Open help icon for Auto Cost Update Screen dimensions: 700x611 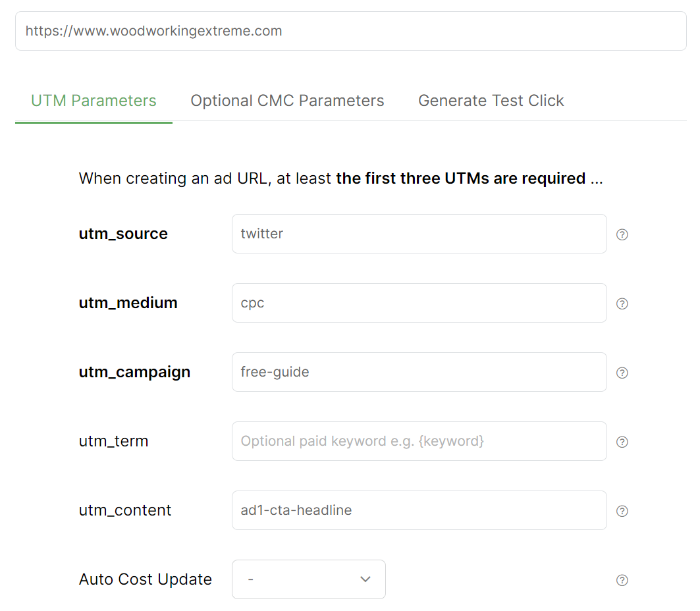[x=622, y=580]
